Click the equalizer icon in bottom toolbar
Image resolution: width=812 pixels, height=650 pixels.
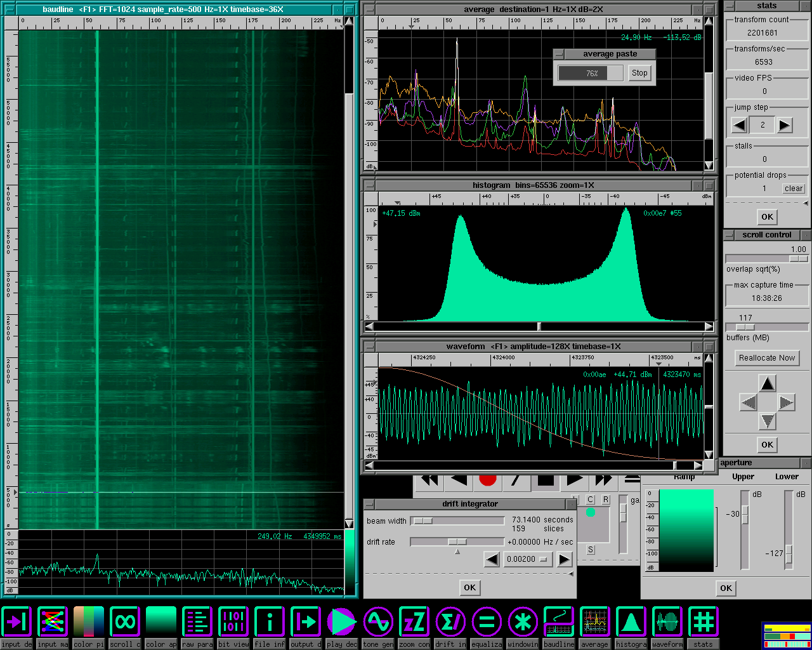coord(487,622)
